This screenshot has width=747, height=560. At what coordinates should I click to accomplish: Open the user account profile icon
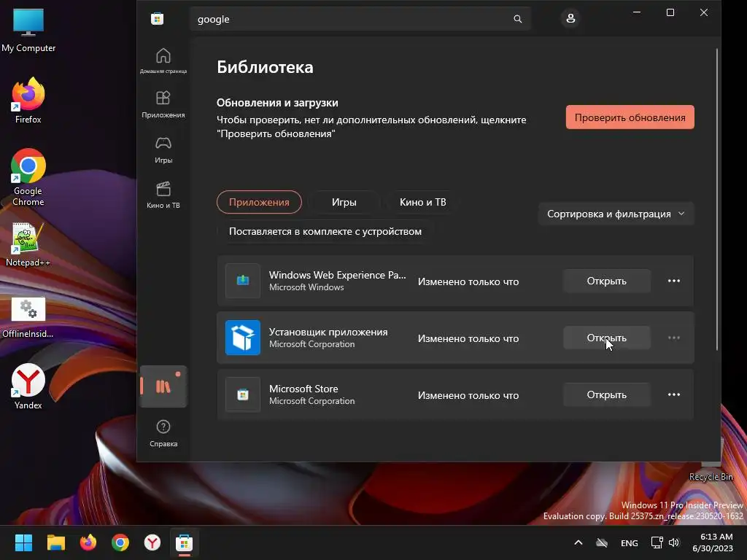(570, 18)
